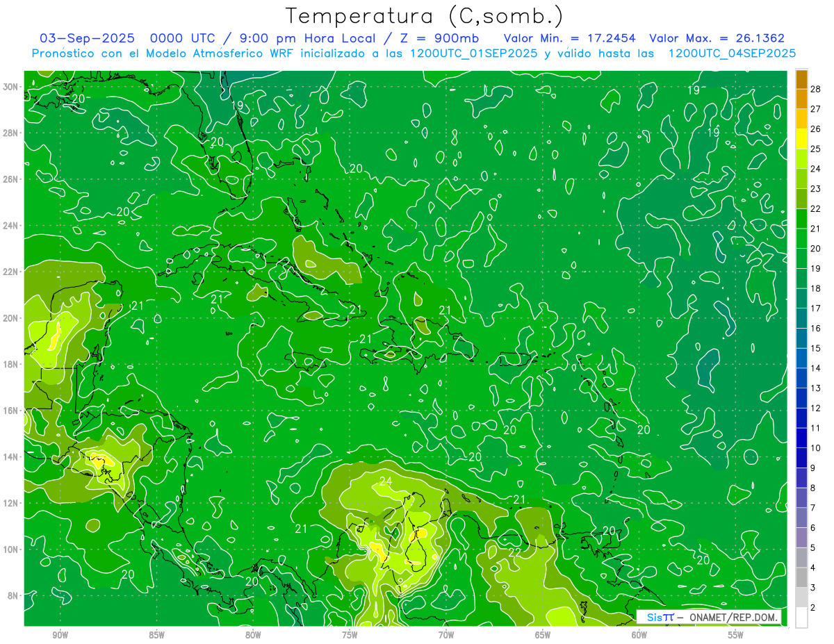Click the '26N' latitude label
This screenshot has width=834, height=644.
point(12,179)
